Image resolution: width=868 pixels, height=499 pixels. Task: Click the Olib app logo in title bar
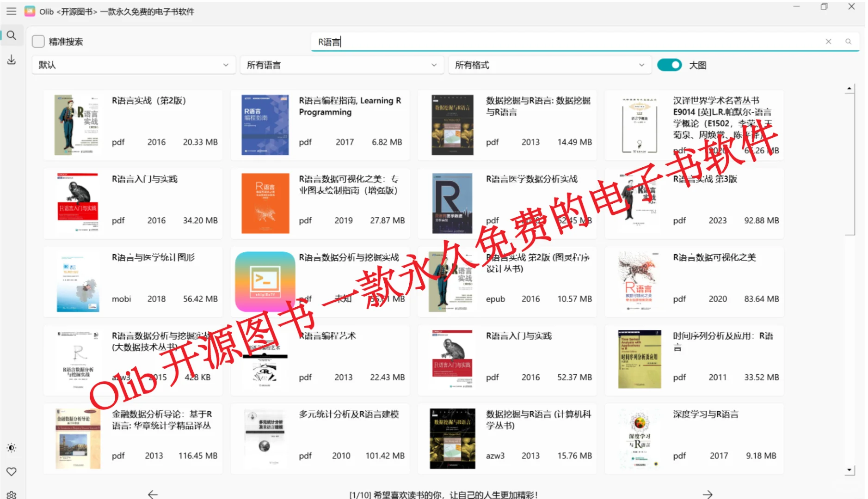coord(30,11)
